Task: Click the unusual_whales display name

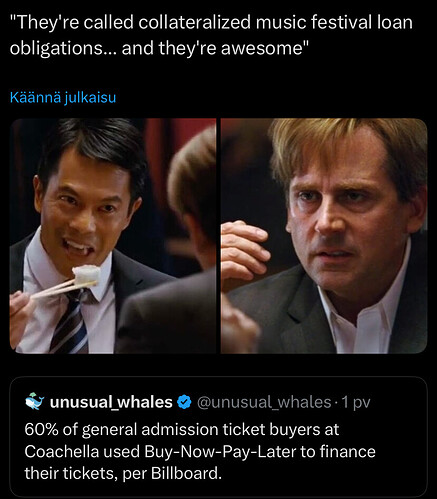Action: pos(111,402)
